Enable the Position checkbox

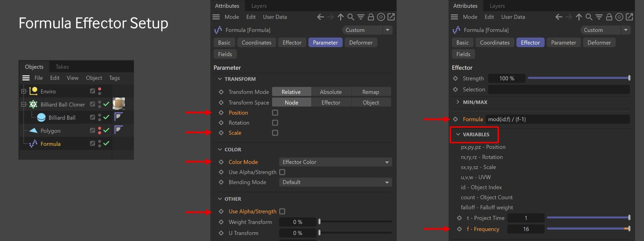click(275, 113)
